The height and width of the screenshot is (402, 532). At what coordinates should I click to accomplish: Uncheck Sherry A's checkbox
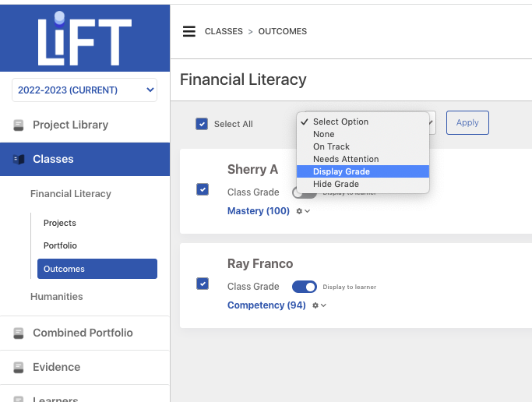(x=203, y=189)
